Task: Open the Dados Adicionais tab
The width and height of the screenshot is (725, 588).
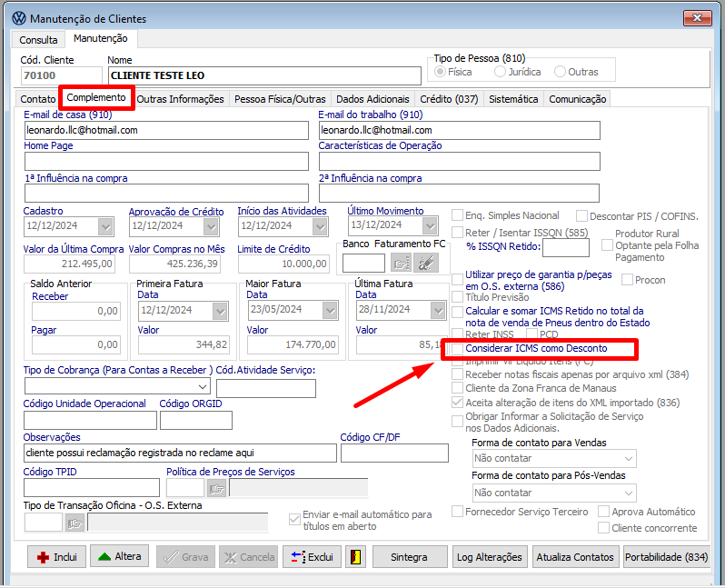Action: click(372, 99)
